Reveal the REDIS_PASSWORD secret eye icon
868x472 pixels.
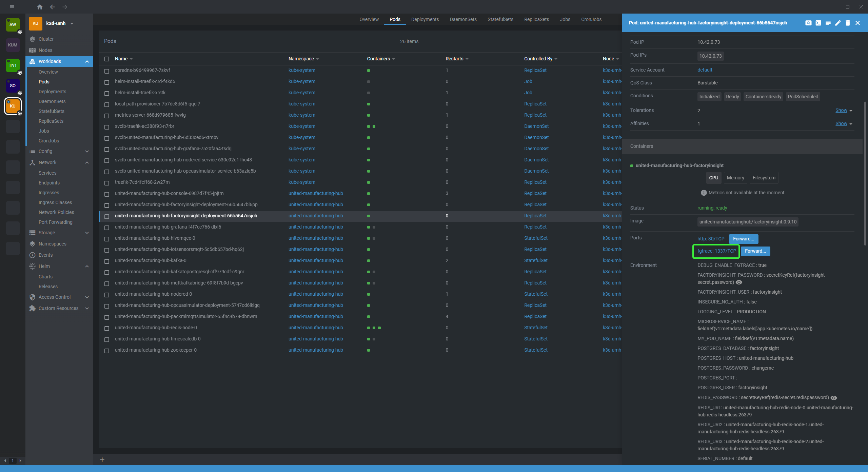click(834, 398)
